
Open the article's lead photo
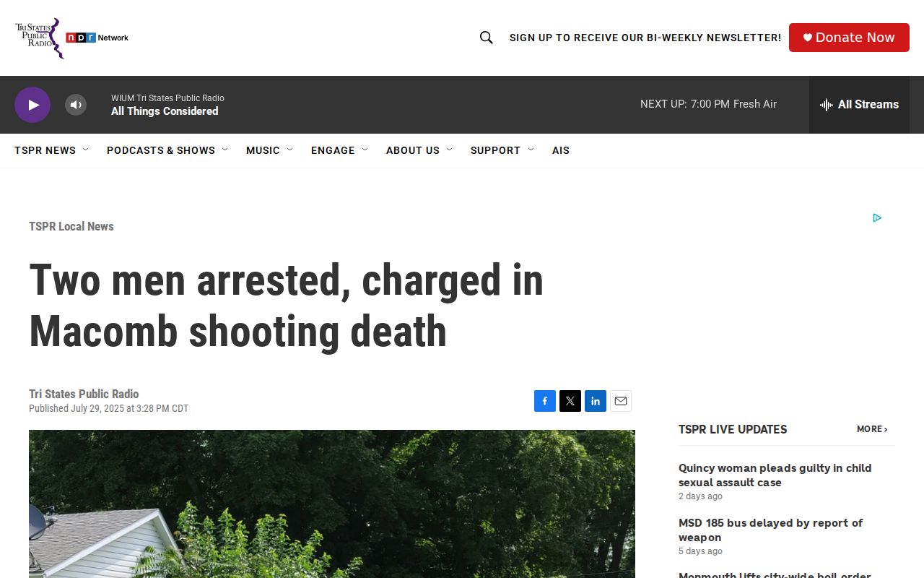[332, 504]
